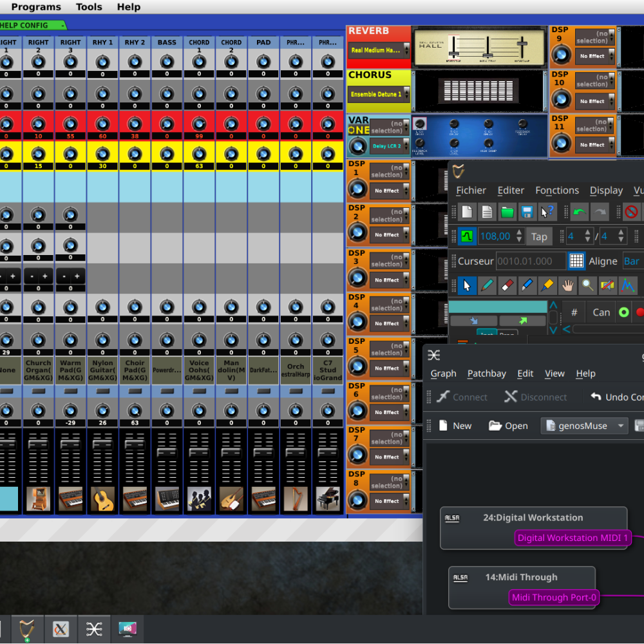Click the green Undo arrow icon
The width and height of the screenshot is (644, 644).
(580, 212)
